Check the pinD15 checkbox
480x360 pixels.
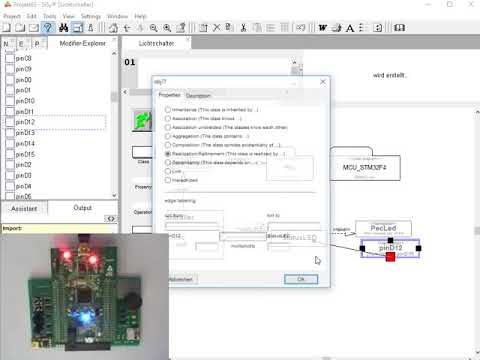[10, 154]
